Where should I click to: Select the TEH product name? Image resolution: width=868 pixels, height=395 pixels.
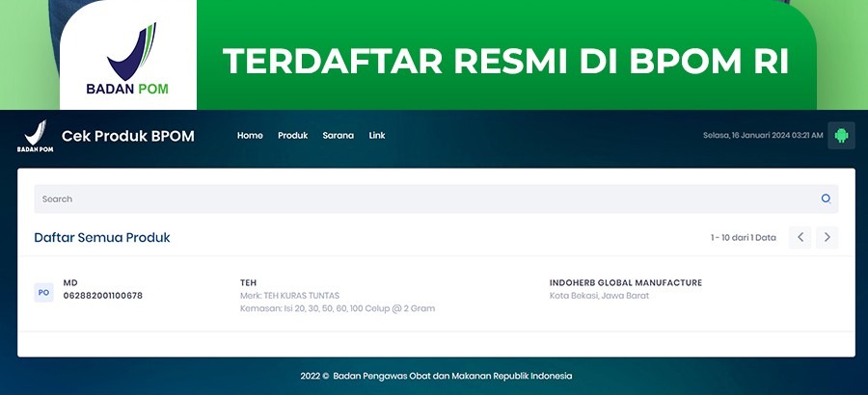249,282
